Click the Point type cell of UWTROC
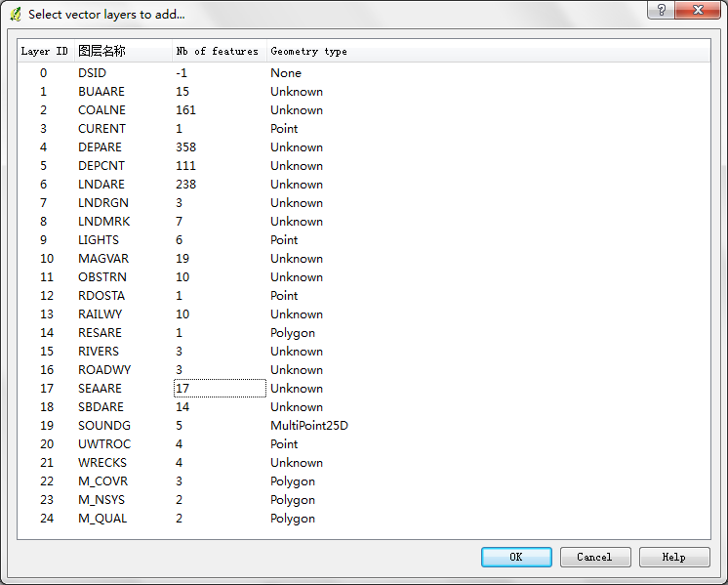The width and height of the screenshot is (728, 585). [284, 444]
